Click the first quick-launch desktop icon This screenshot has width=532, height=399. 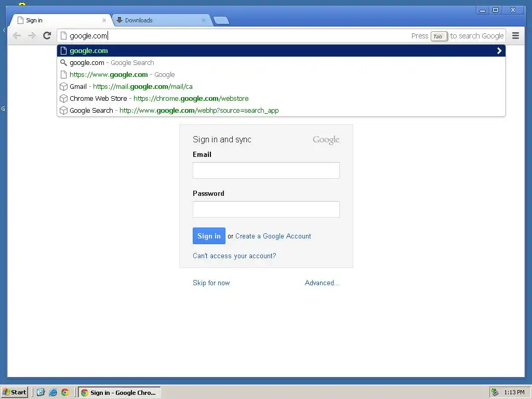pyautogui.click(x=41, y=393)
